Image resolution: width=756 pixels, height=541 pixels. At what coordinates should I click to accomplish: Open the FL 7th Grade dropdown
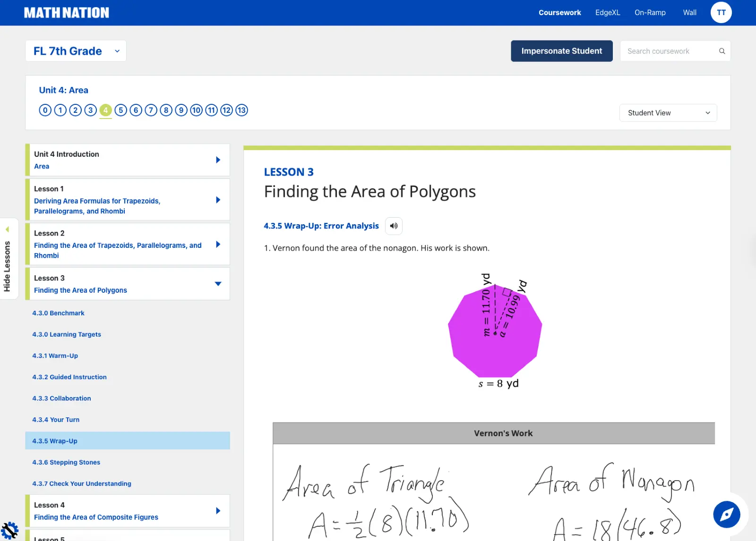76,51
